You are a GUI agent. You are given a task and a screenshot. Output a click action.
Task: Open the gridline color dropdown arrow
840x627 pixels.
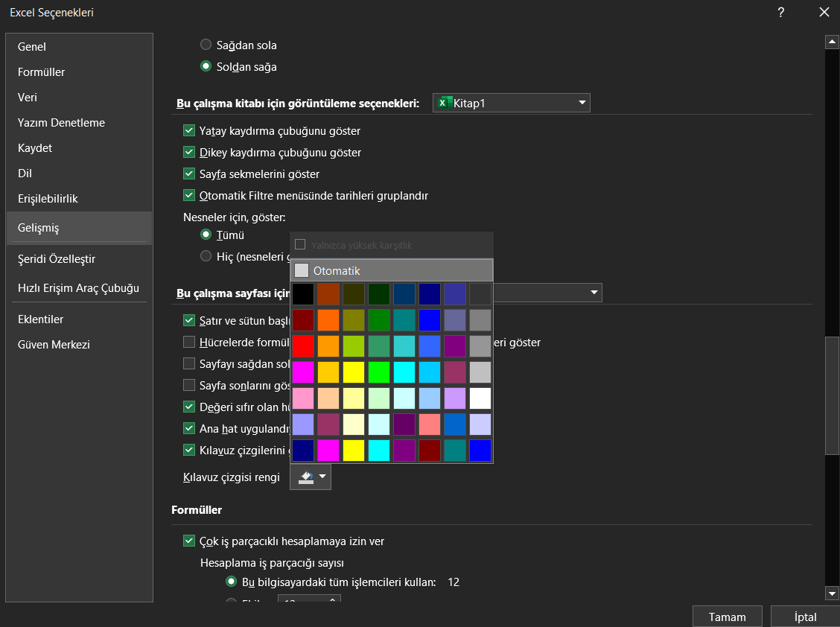click(x=322, y=477)
